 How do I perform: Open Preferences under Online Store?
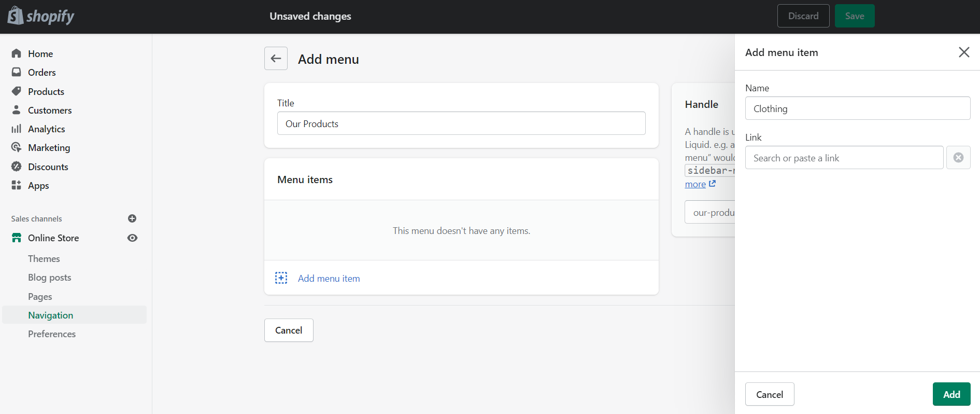coord(52,334)
